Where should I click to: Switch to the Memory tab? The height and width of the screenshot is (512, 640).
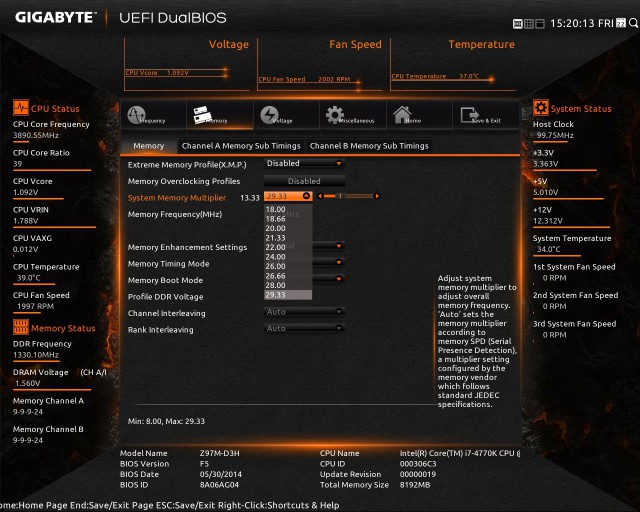[149, 146]
